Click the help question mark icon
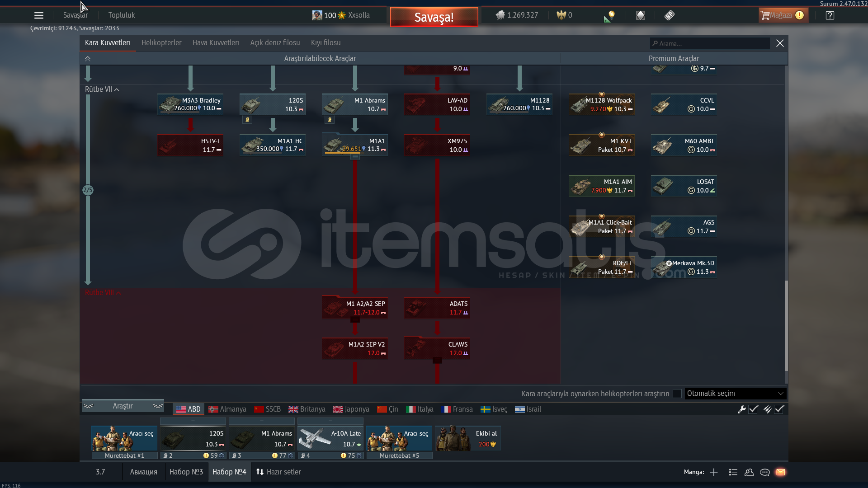Image resolution: width=868 pixels, height=488 pixels. pos(830,15)
